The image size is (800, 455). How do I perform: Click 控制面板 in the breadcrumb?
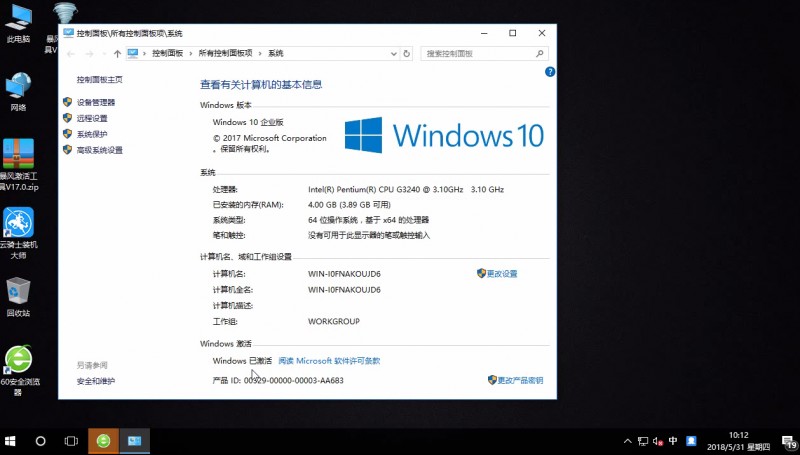pos(167,53)
